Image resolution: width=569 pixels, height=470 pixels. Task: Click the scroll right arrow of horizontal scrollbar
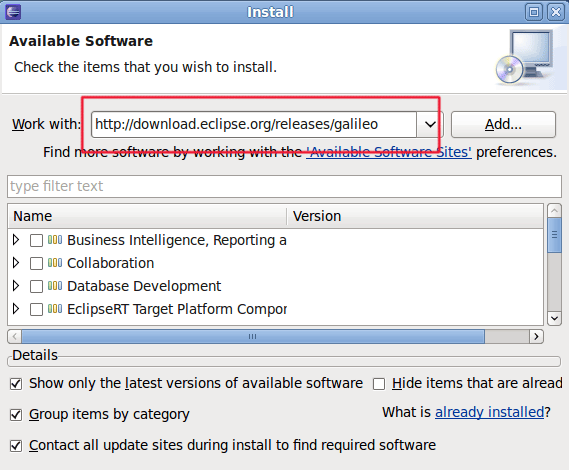(536, 336)
